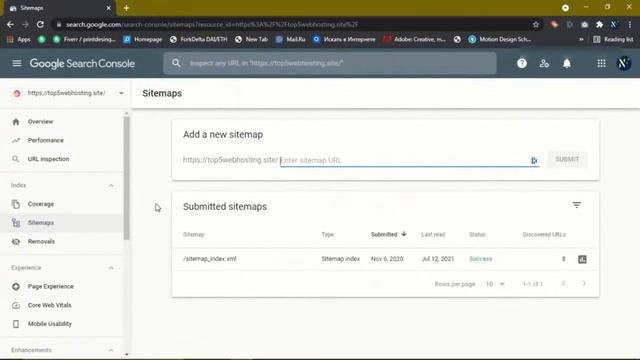Open users and permissions icon
Screen dimensions: 640x360
click(544, 63)
